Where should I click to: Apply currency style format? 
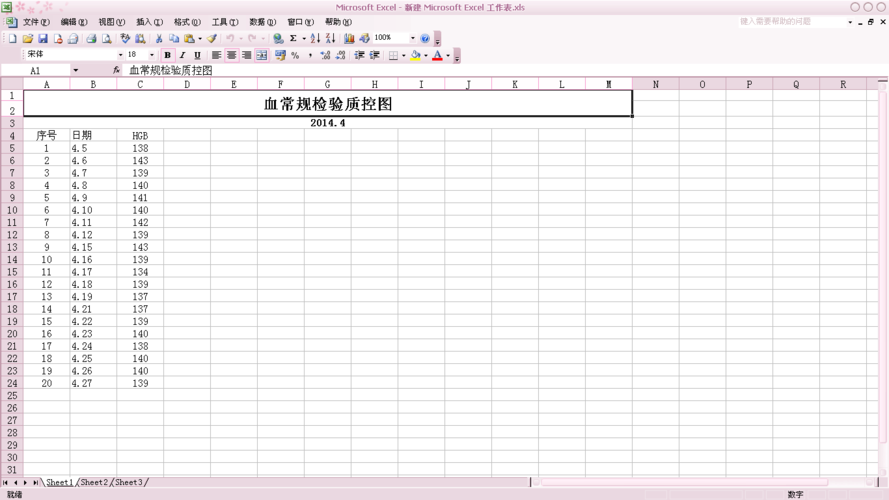(x=280, y=55)
